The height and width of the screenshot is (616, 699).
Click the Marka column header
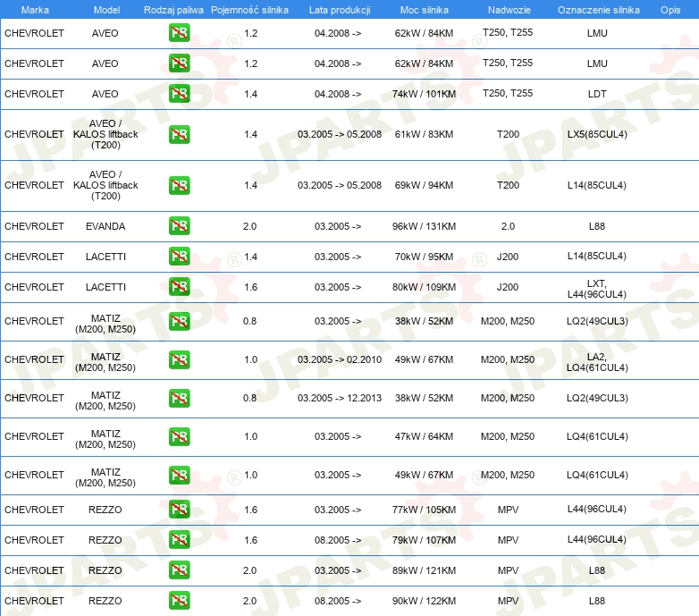pyautogui.click(x=35, y=10)
